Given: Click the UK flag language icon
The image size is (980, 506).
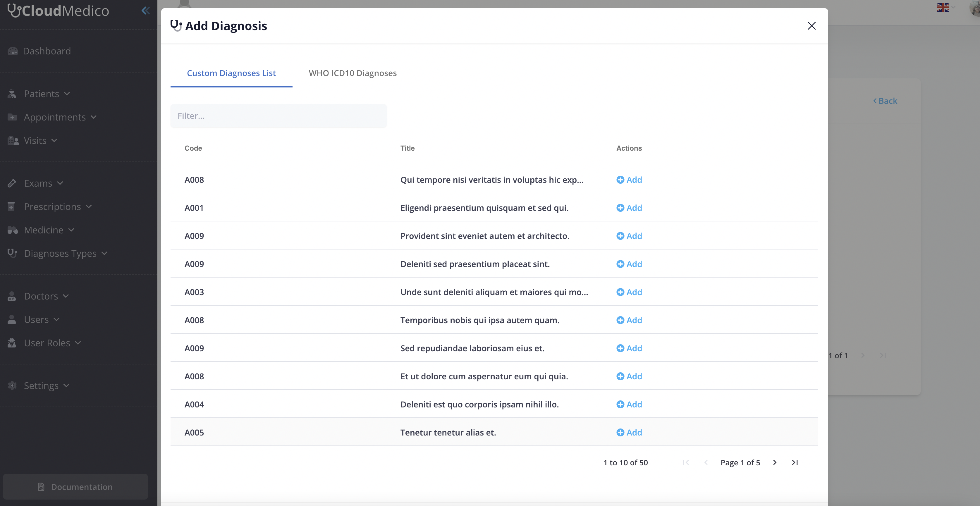Looking at the screenshot, I should (943, 7).
